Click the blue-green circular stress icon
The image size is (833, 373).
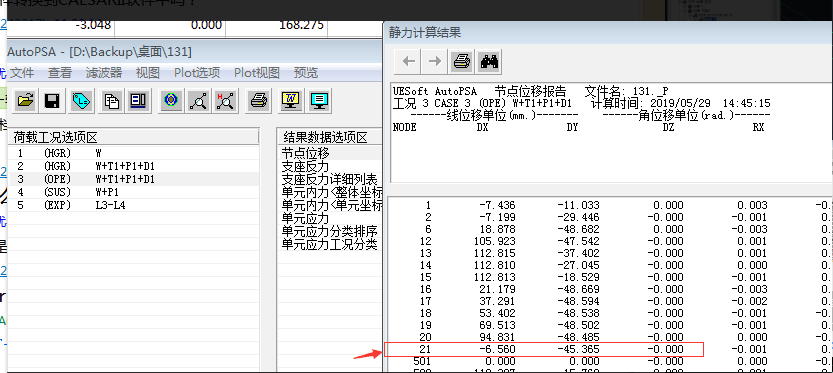coord(170,100)
